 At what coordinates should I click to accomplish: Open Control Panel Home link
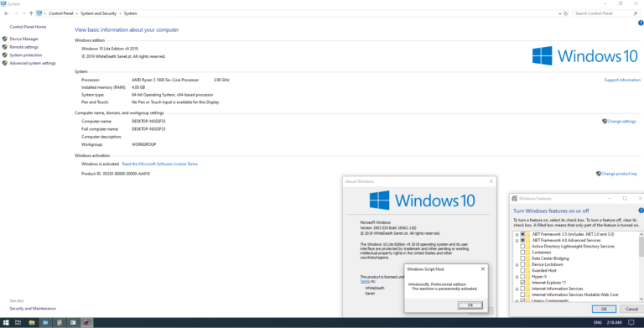tap(28, 27)
